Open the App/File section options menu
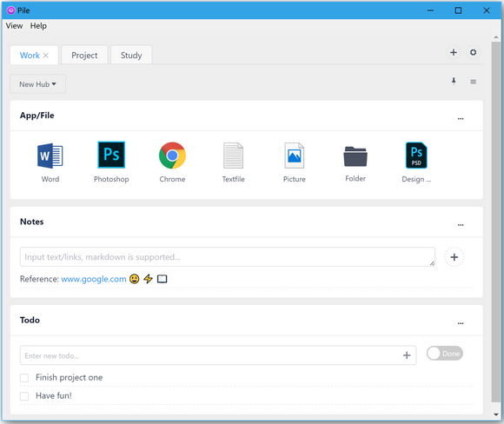This screenshot has height=424, width=504. (461, 119)
